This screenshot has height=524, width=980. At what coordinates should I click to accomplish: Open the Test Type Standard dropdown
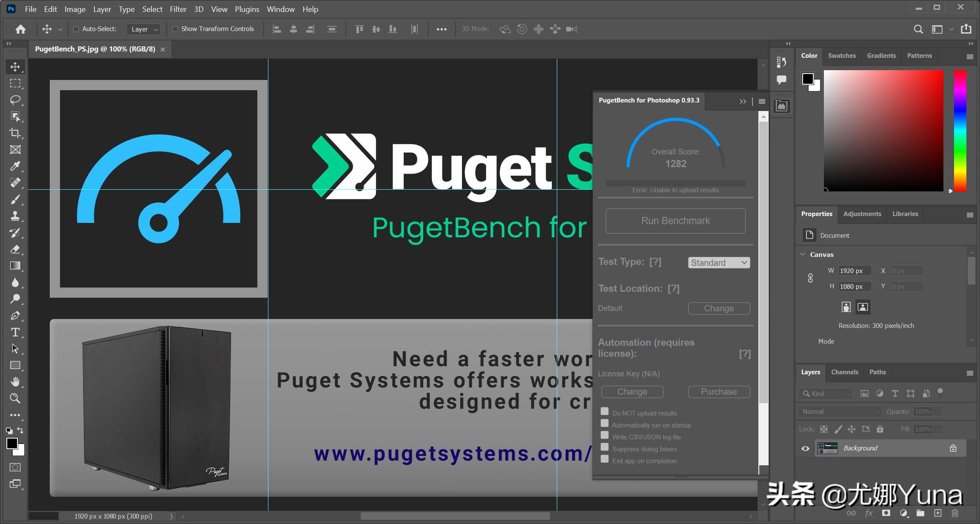[x=719, y=263]
